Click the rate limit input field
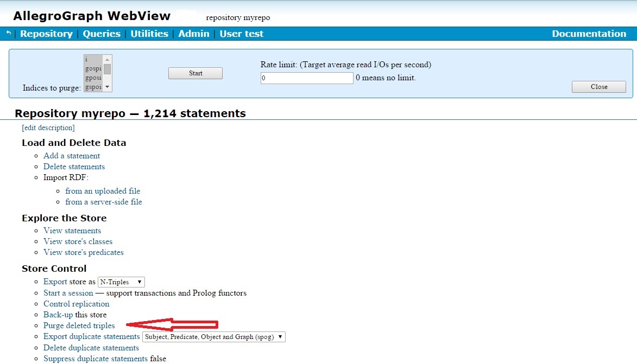The height and width of the screenshot is (364, 637). pos(307,78)
